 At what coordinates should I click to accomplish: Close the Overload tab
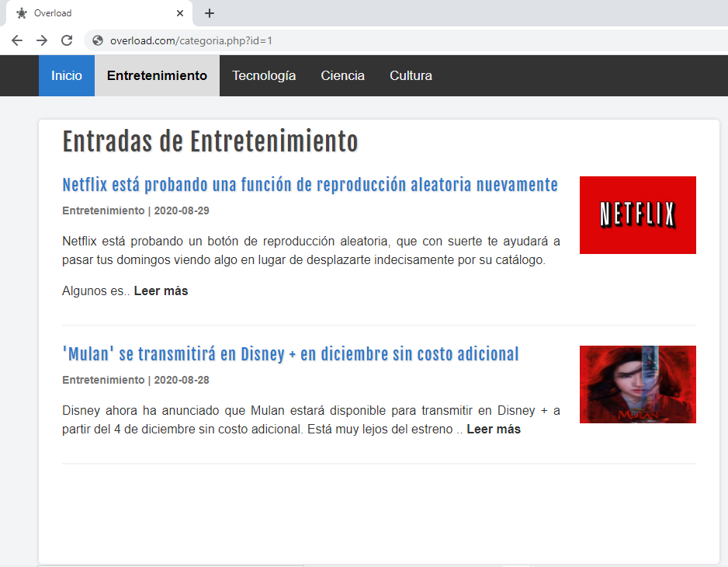(180, 13)
